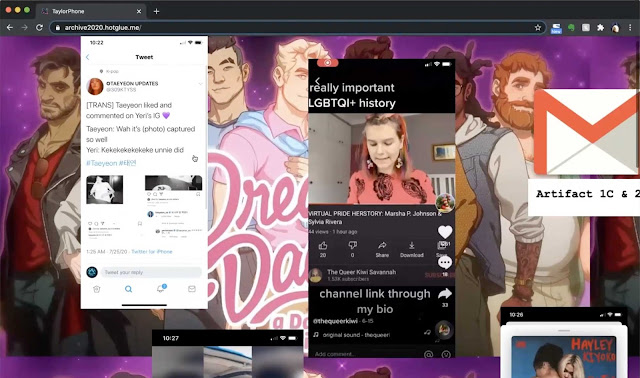The width and height of the screenshot is (640, 378).
Task: Open the Chrome three-dot menu
Action: click(x=630, y=27)
